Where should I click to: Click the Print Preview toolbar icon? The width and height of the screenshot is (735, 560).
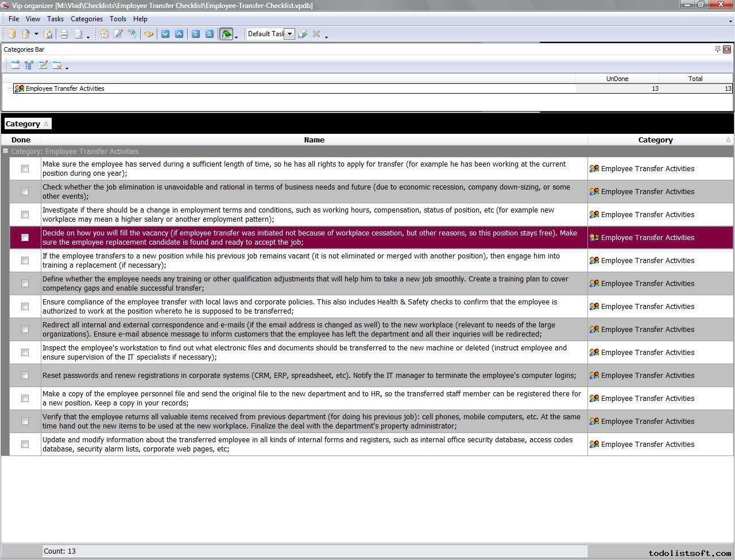[79, 34]
